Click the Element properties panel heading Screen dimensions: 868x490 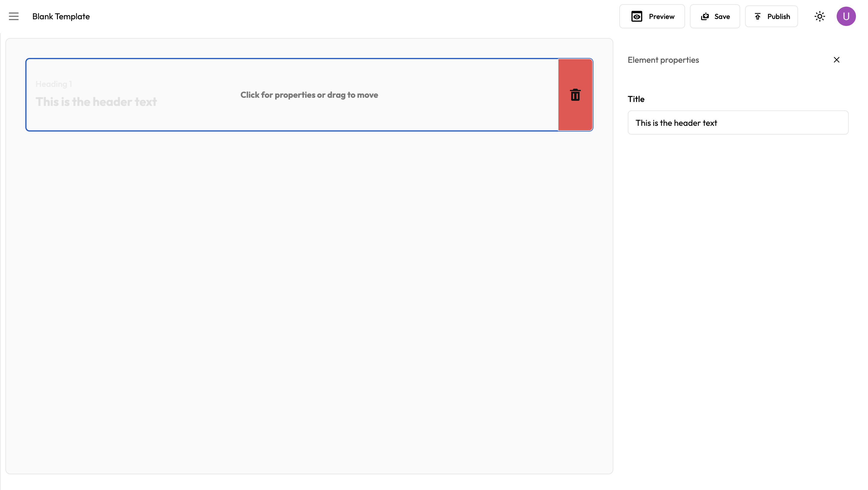pos(663,60)
